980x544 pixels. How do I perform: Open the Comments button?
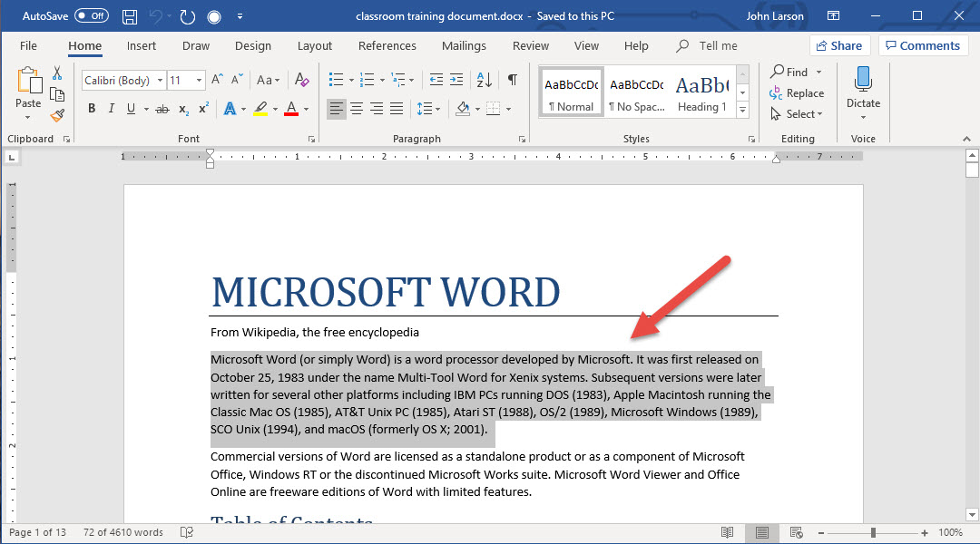(x=923, y=45)
